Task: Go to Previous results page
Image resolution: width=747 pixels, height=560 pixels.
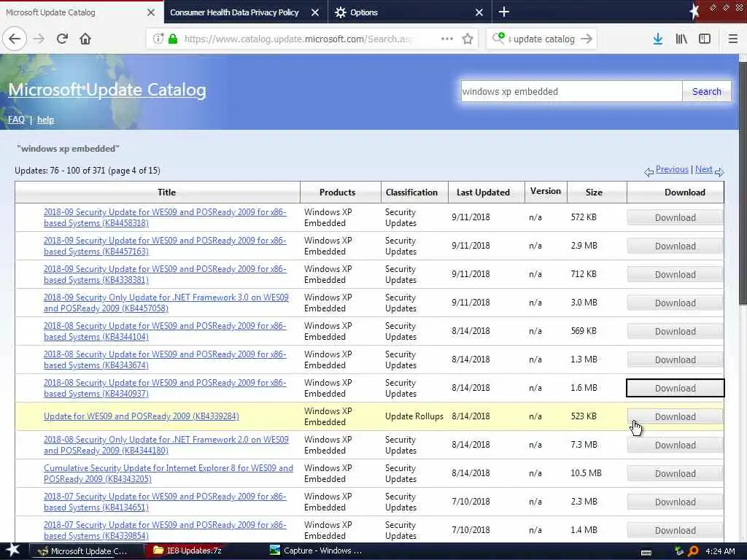Action: tap(672, 169)
